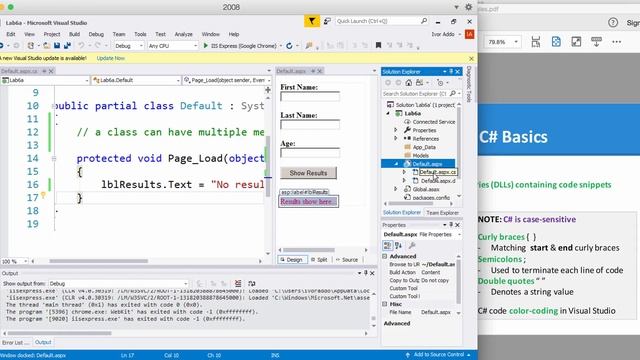Collapse the Advanced property category

point(385,256)
